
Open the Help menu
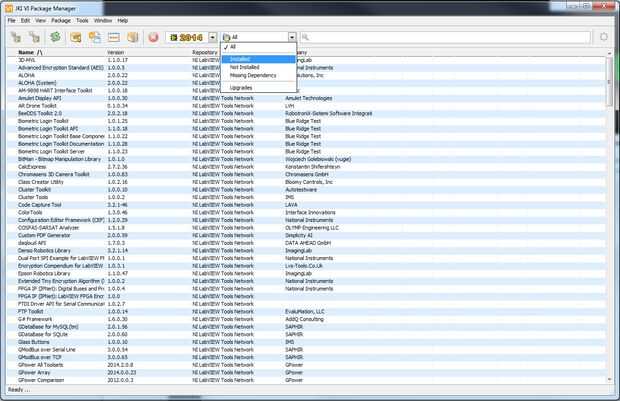(x=123, y=21)
